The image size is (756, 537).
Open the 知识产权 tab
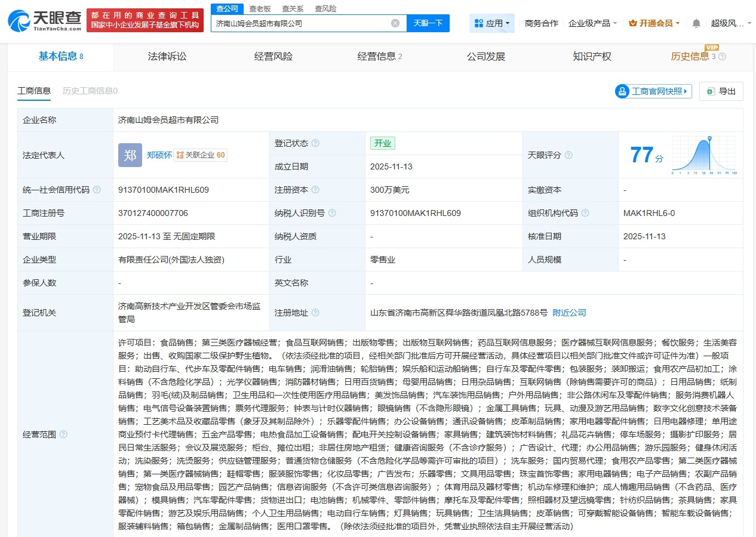tap(592, 57)
